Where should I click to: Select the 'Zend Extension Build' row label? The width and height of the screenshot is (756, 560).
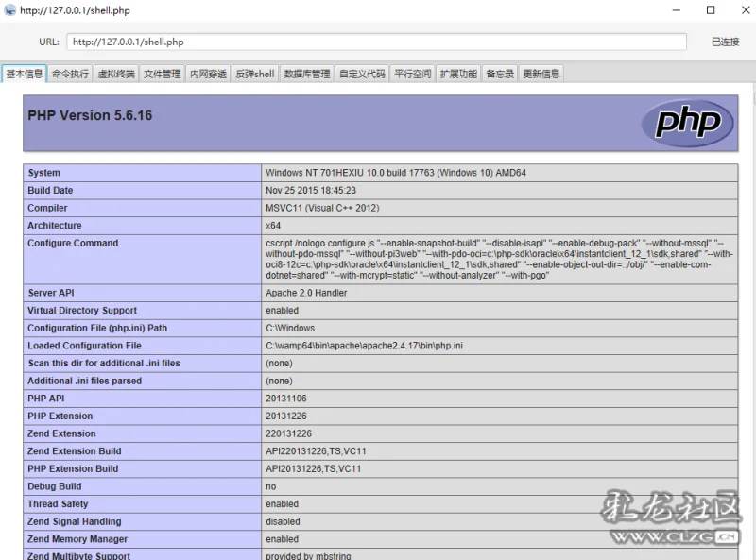[75, 451]
